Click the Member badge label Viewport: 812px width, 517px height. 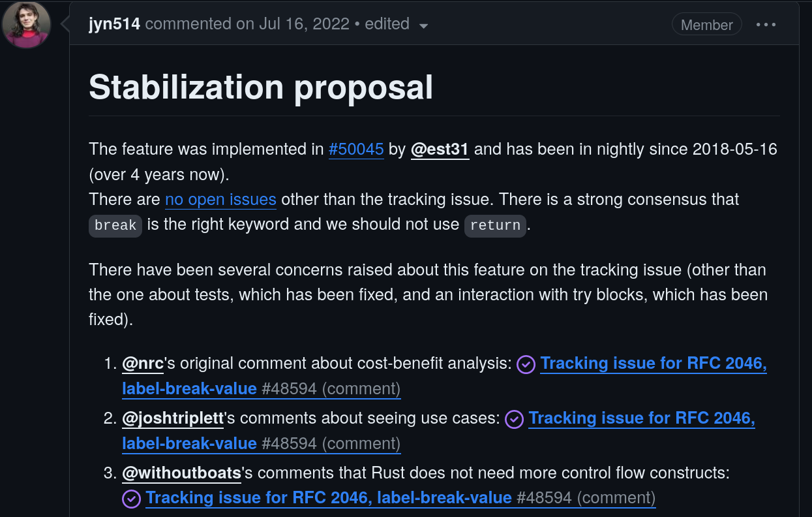point(706,25)
